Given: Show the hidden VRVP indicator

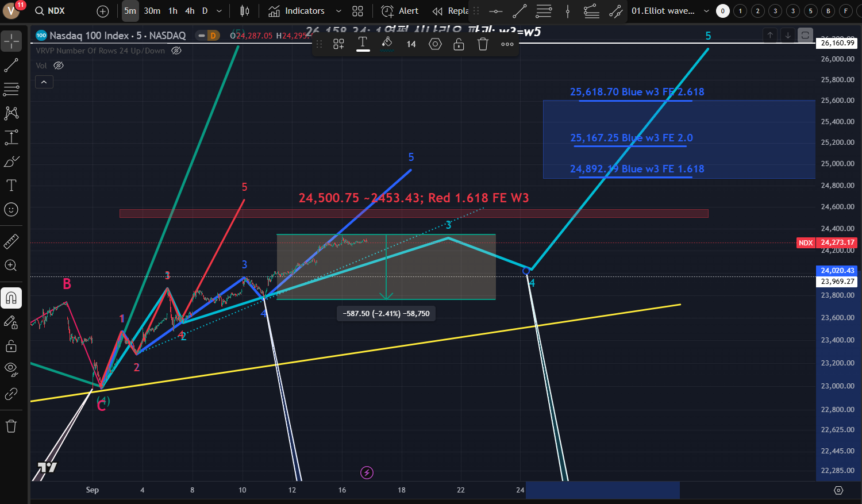Looking at the screenshot, I should point(176,51).
